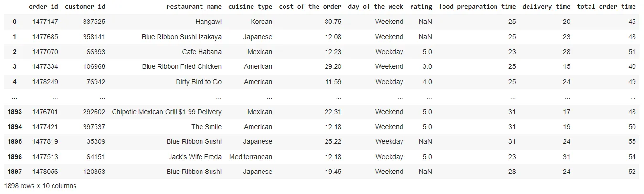Screen dimensions: 644x194
Task: Select the delivery_time column header
Action: tap(547, 7)
